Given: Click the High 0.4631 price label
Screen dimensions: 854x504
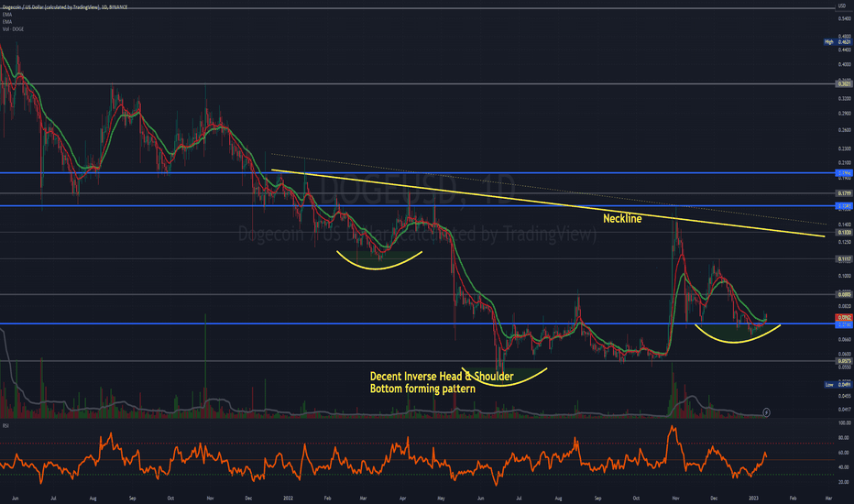Looking at the screenshot, I should tap(838, 42).
